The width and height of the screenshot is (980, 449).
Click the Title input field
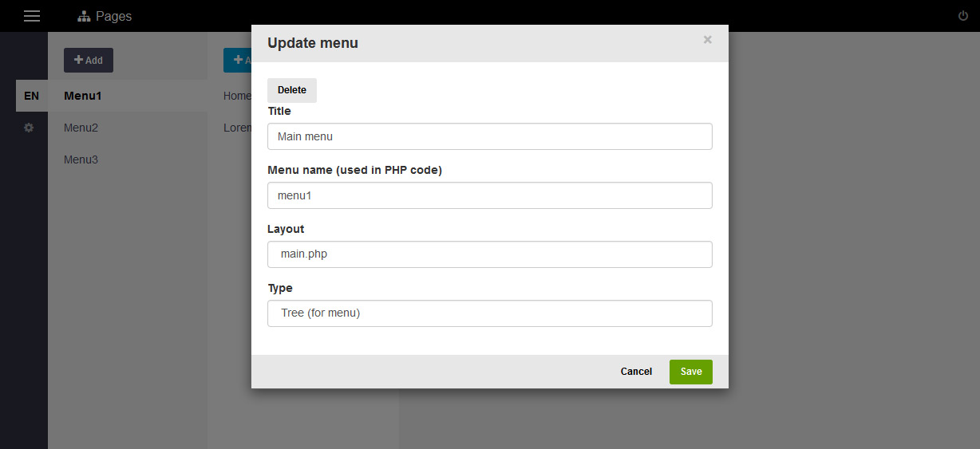[489, 136]
